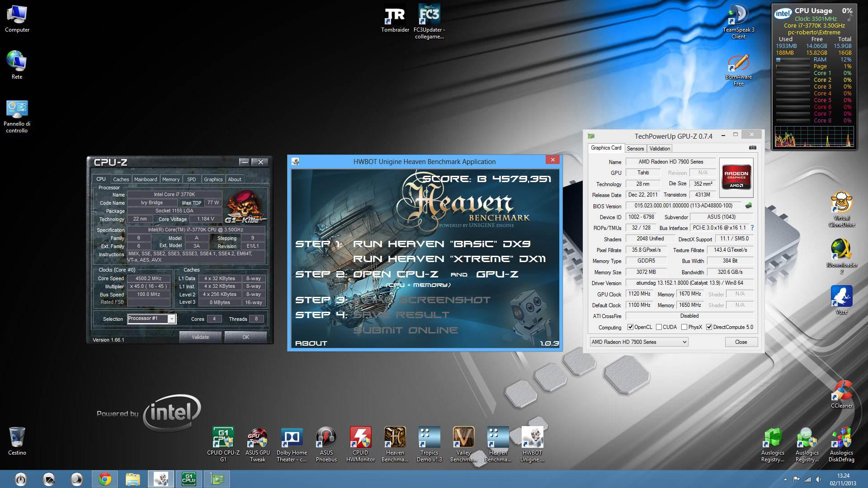Launch CPUID HWMonitor shortcut

pos(360,445)
